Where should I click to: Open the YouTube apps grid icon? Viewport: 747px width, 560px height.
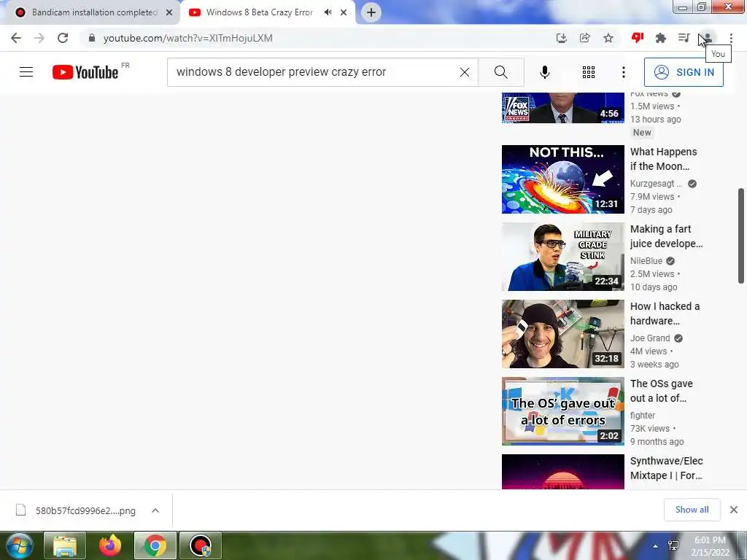click(x=589, y=72)
